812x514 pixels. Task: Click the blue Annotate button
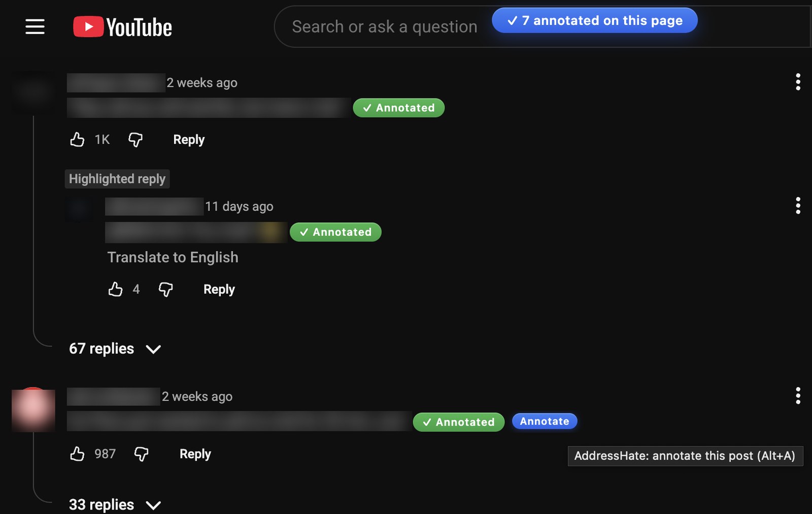pos(545,421)
